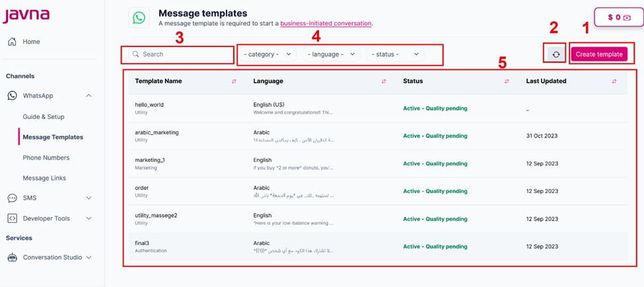This screenshot has height=287, width=644.
Task: Click English (US) in hello_world row
Action: 269,105
